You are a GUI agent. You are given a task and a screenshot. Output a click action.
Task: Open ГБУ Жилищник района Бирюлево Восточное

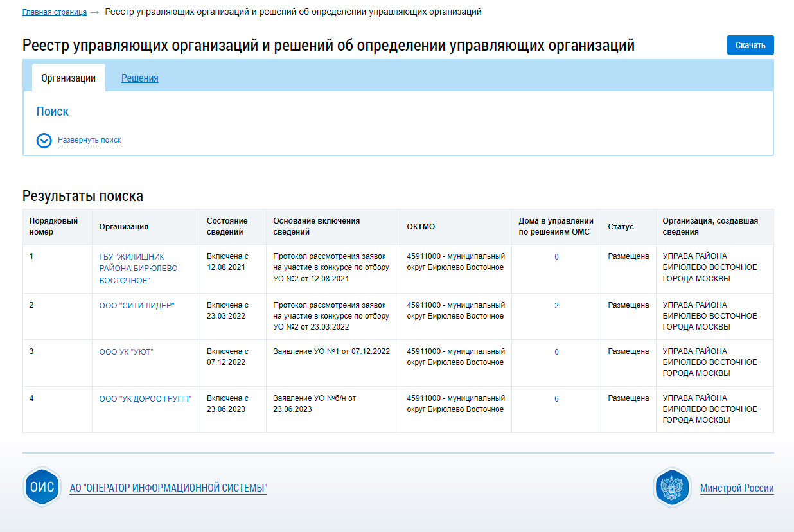[138, 269]
